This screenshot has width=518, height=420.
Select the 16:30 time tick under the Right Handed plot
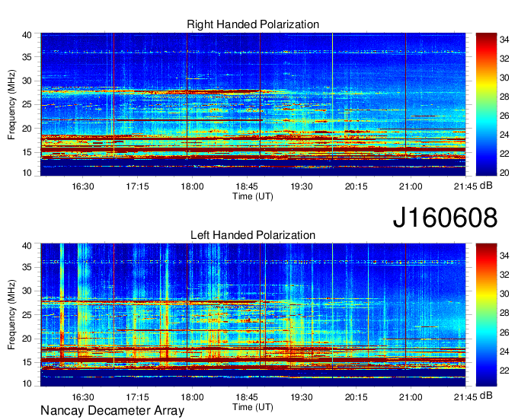[x=83, y=186]
